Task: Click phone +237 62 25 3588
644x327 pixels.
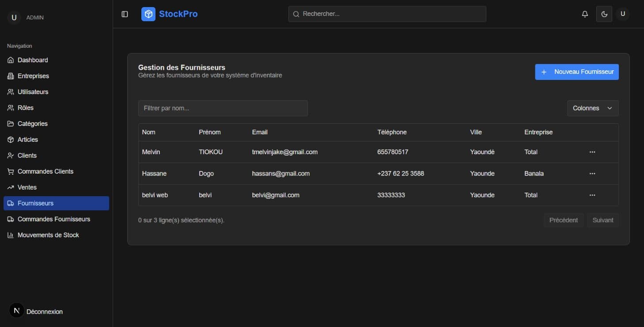Action: (x=401, y=174)
